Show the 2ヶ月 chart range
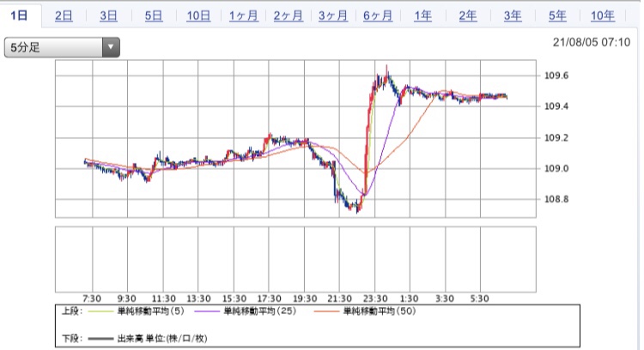This screenshot has height=350, width=644. pyautogui.click(x=288, y=16)
